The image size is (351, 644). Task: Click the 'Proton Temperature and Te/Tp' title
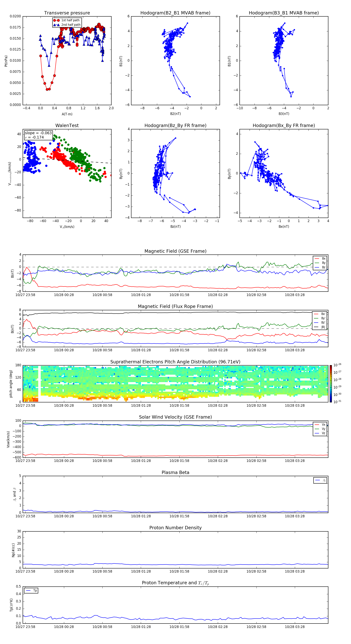pyautogui.click(x=175, y=583)
